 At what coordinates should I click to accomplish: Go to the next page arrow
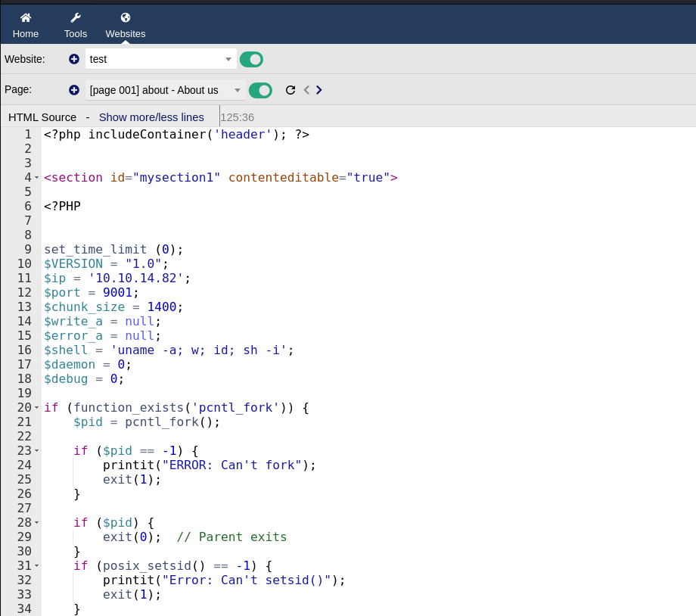(x=318, y=90)
